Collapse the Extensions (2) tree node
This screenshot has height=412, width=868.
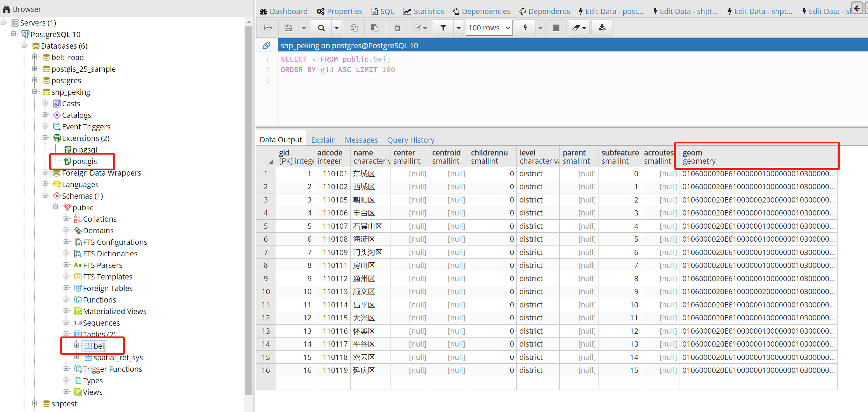[45, 138]
